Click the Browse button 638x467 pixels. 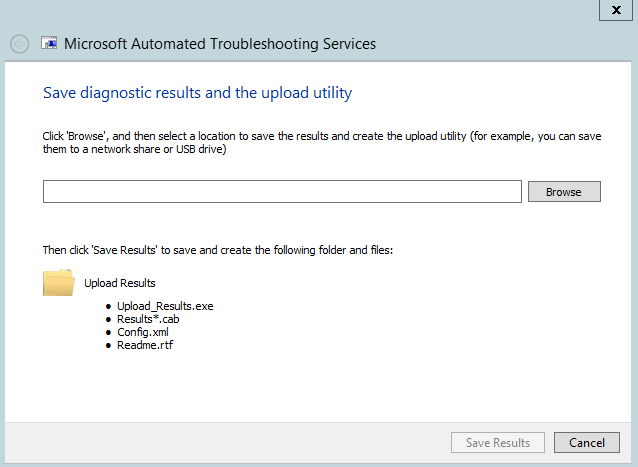coord(564,192)
